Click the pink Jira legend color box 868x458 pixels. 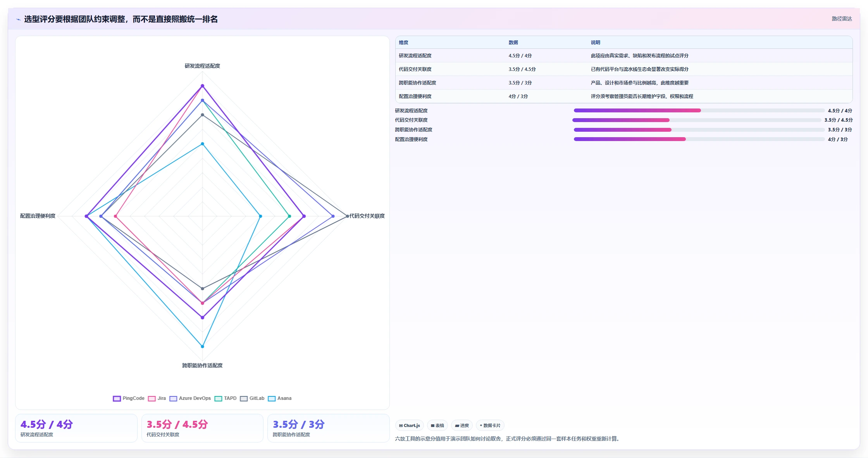[x=152, y=398]
